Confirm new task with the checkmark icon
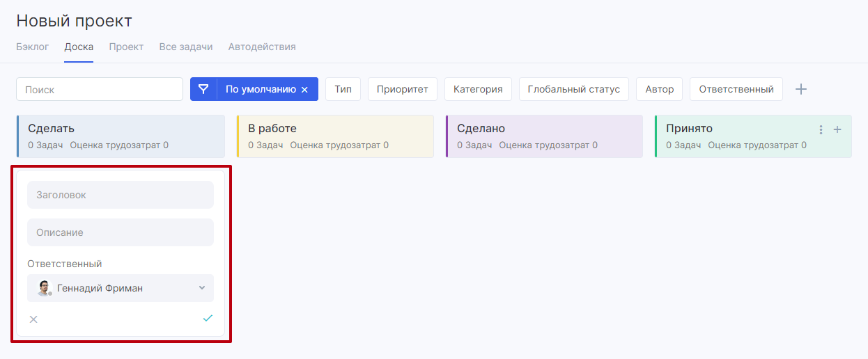The image size is (868, 359). (208, 318)
